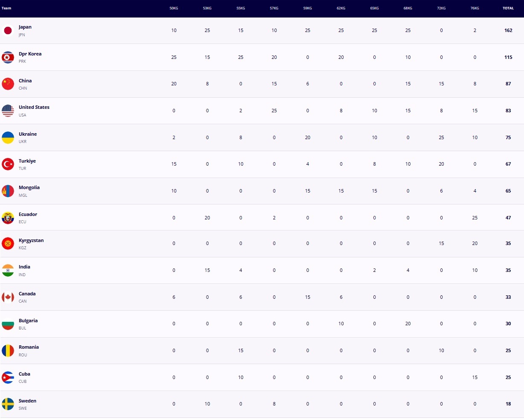Click the Team column header

[6, 8]
